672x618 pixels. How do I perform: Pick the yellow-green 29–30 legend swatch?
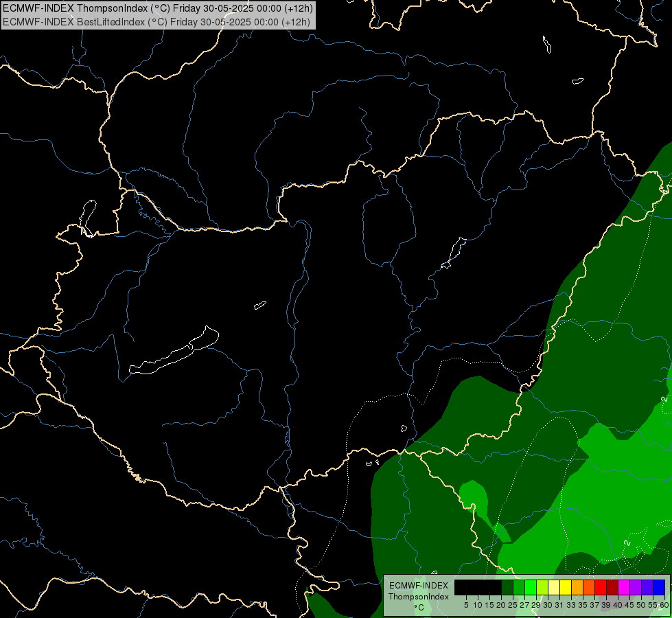coord(542,587)
